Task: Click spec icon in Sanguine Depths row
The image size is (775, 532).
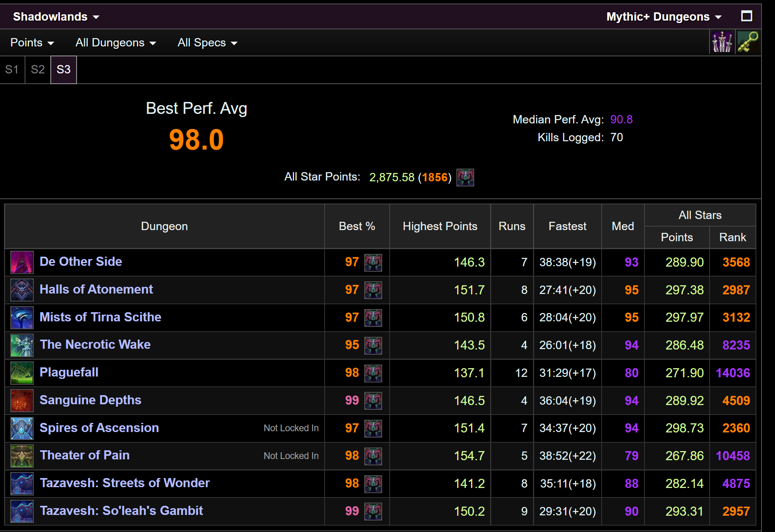Action: [373, 401]
